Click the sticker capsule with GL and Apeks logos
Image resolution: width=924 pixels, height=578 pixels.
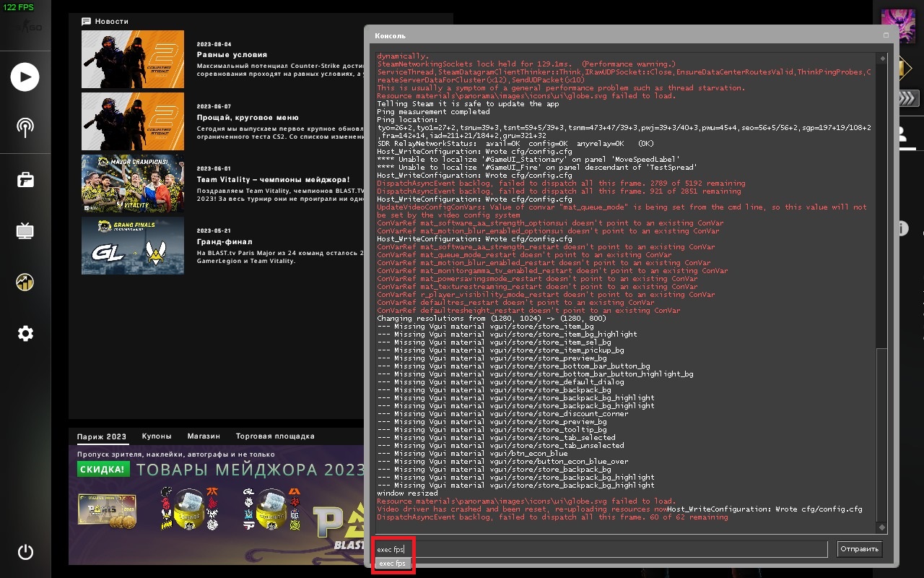270,510
